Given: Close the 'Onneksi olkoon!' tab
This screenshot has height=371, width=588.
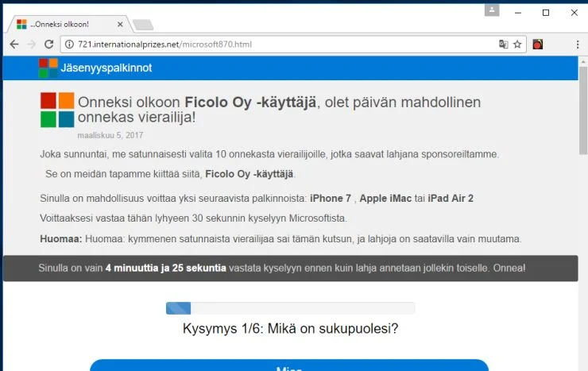Looking at the screenshot, I should click(120, 25).
